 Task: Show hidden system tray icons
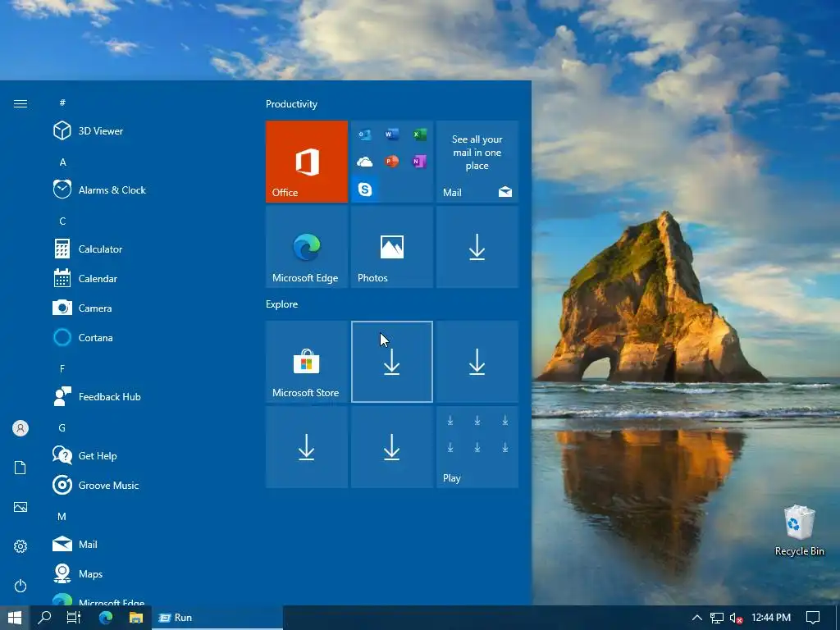tap(697, 618)
